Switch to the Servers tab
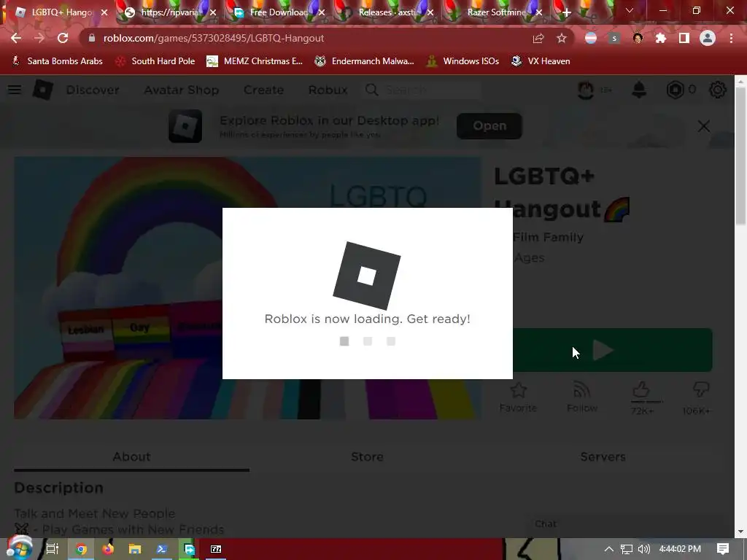 [x=603, y=456]
